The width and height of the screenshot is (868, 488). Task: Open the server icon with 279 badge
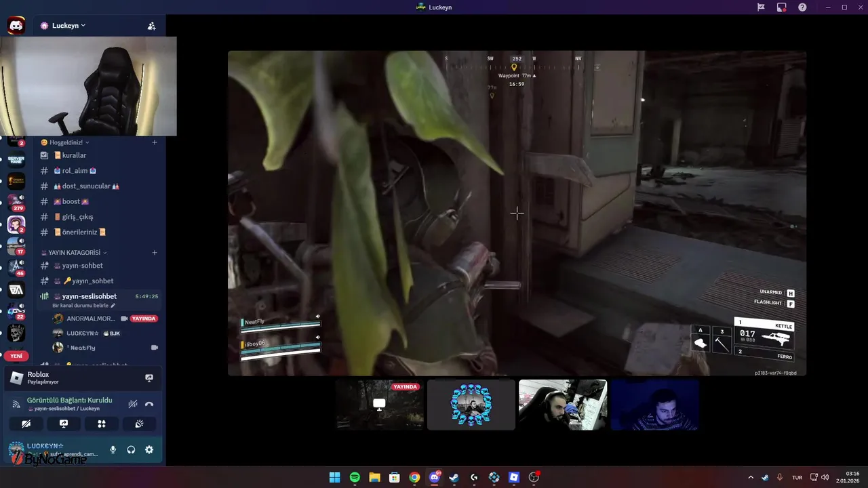coord(16,202)
